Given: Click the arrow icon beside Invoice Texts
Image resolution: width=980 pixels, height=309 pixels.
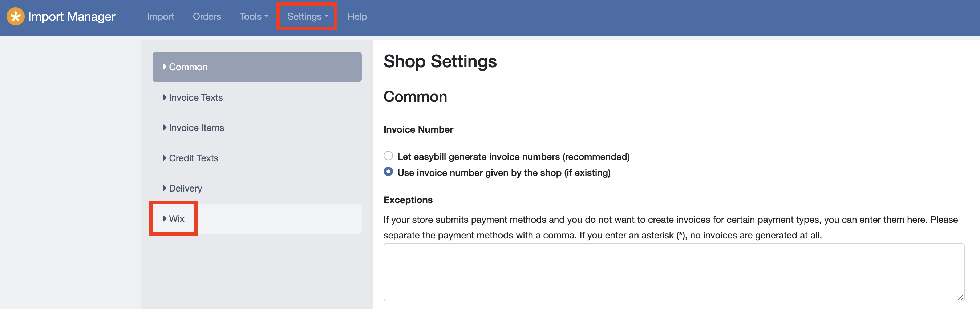Looking at the screenshot, I should (164, 97).
